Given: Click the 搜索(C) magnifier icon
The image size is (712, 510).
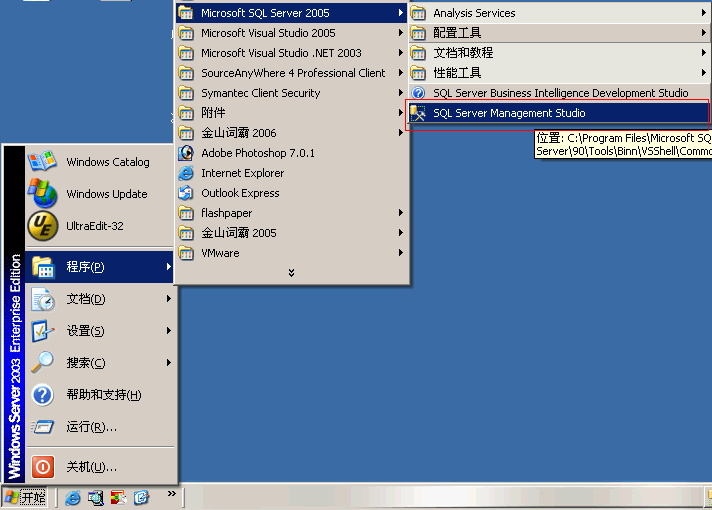Looking at the screenshot, I should point(43,362).
